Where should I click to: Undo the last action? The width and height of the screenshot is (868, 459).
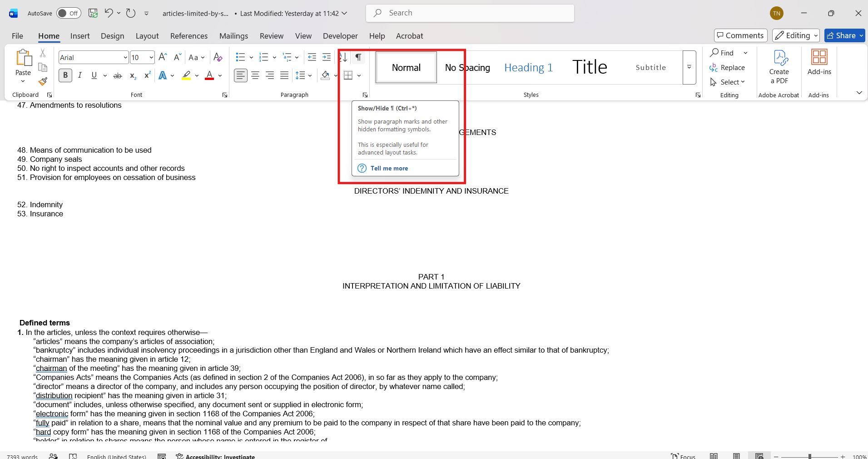tap(109, 13)
